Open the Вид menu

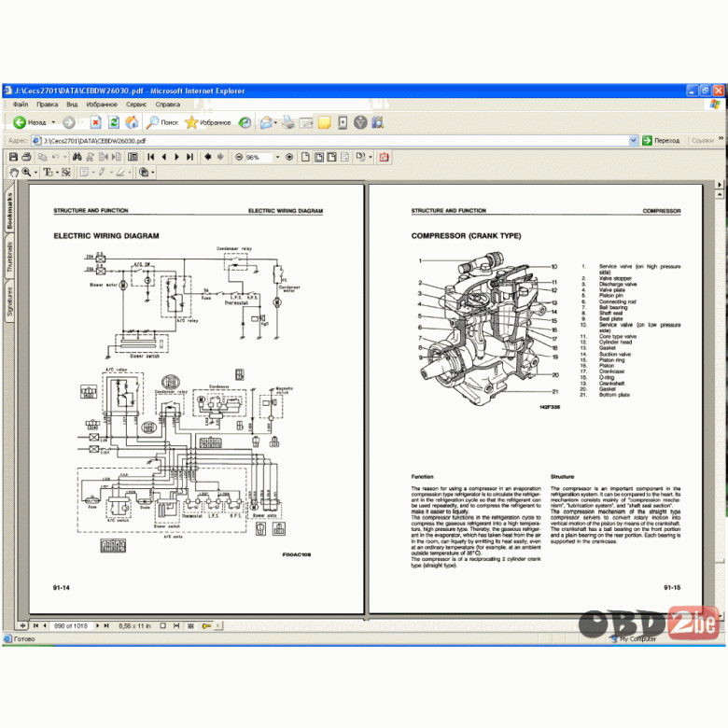point(72,105)
